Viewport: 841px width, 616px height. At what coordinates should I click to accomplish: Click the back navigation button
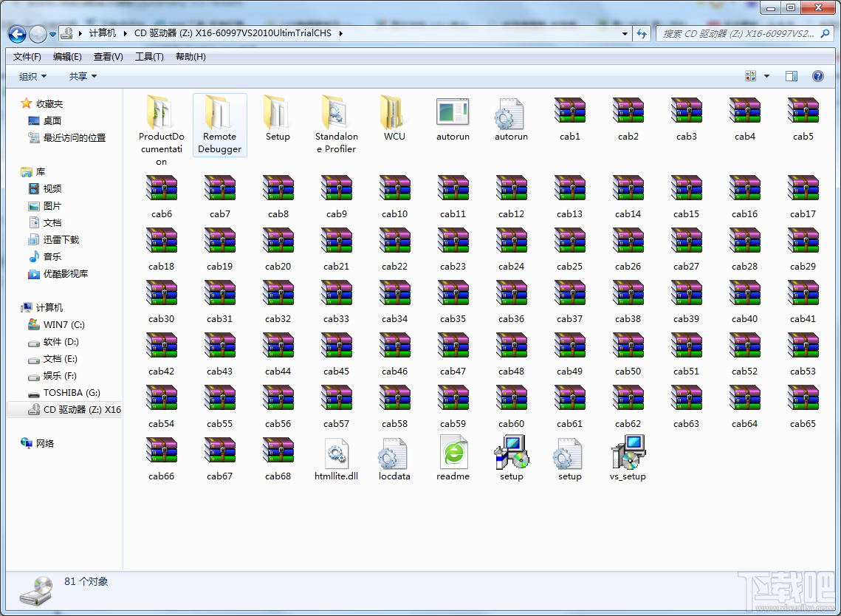click(18, 34)
